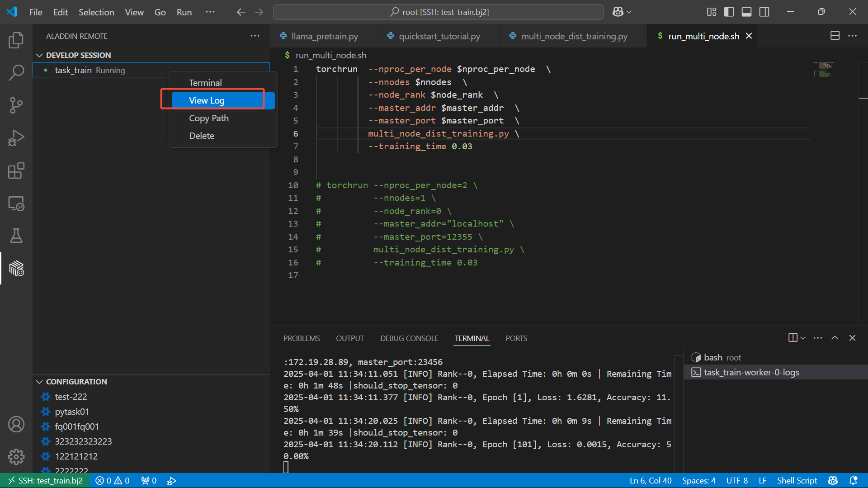The height and width of the screenshot is (488, 868).
Task: Switch to the OUTPUT panel tab
Action: (350, 338)
